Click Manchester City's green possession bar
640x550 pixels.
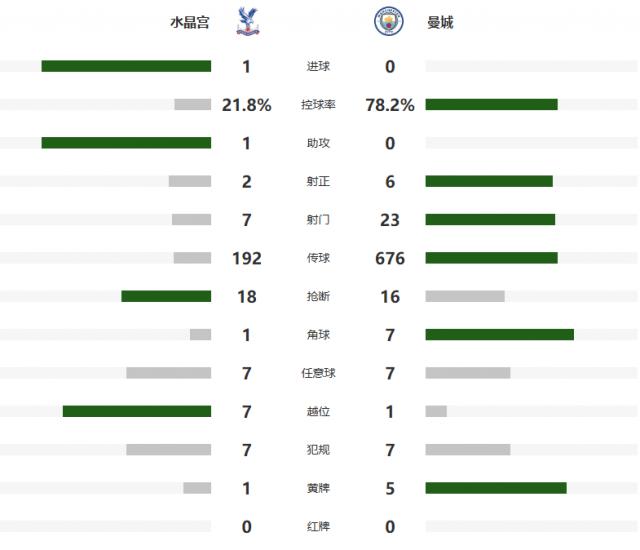pyautogui.click(x=491, y=105)
